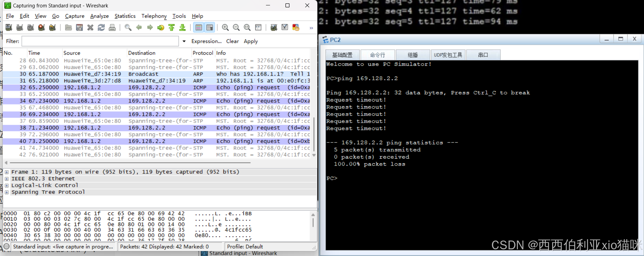Viewport: 644px width, 256px height.
Task: Apply the display filter
Action: point(251,41)
